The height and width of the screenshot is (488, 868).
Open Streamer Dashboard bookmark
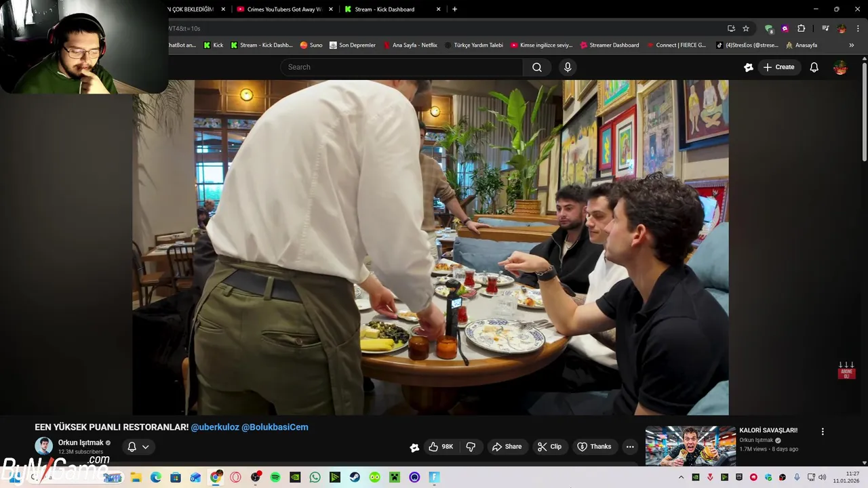pos(609,45)
